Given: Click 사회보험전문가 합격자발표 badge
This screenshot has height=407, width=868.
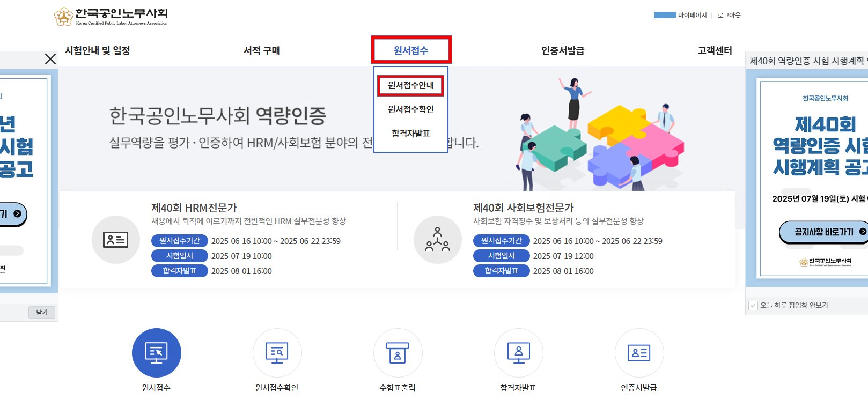Looking at the screenshot, I should (502, 271).
